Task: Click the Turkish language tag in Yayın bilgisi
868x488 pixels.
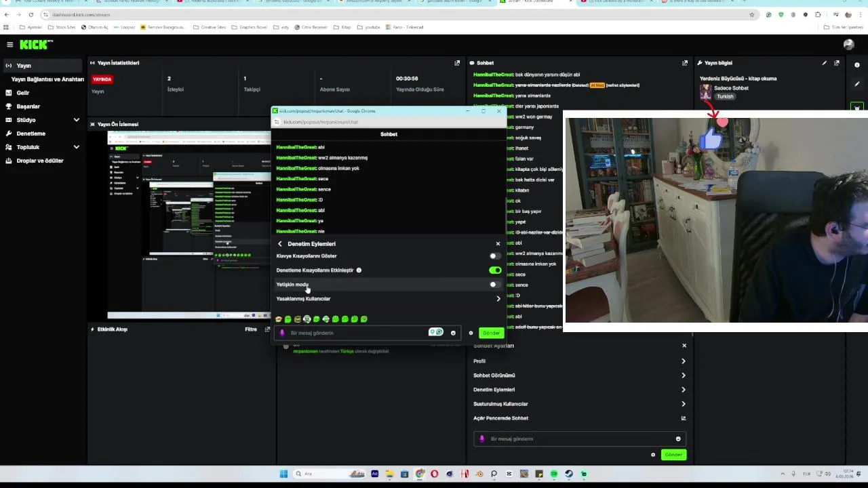Action: pyautogui.click(x=725, y=97)
